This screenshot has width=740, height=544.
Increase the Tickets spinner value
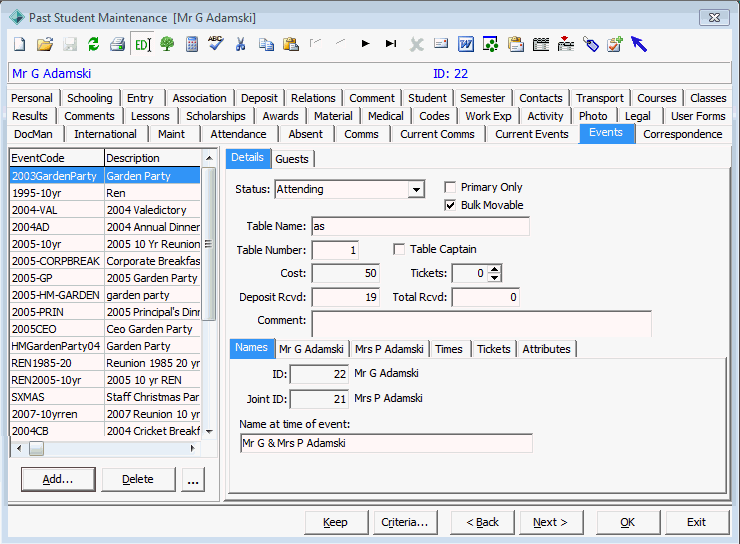[494, 269]
